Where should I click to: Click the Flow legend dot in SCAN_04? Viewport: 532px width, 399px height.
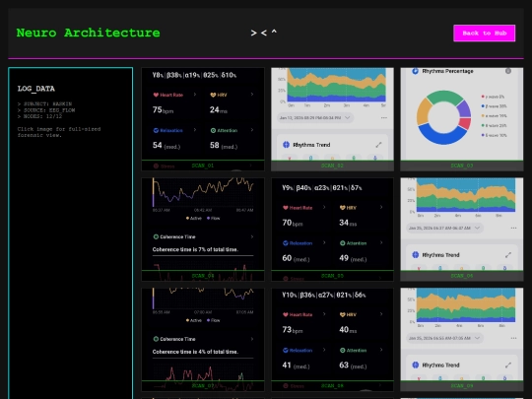[208, 218]
